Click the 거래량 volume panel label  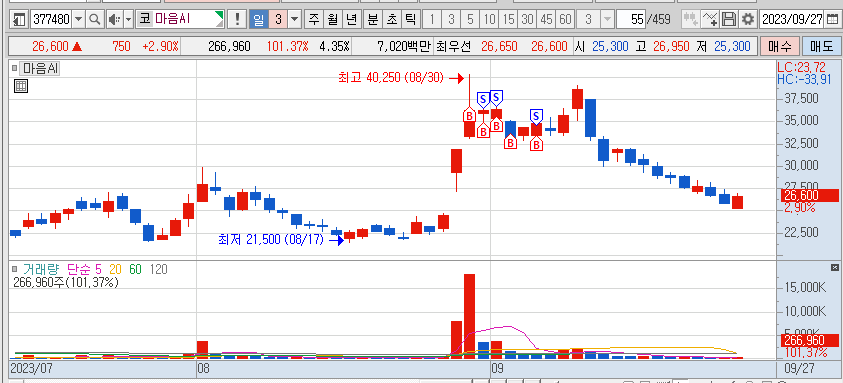[x=40, y=269]
